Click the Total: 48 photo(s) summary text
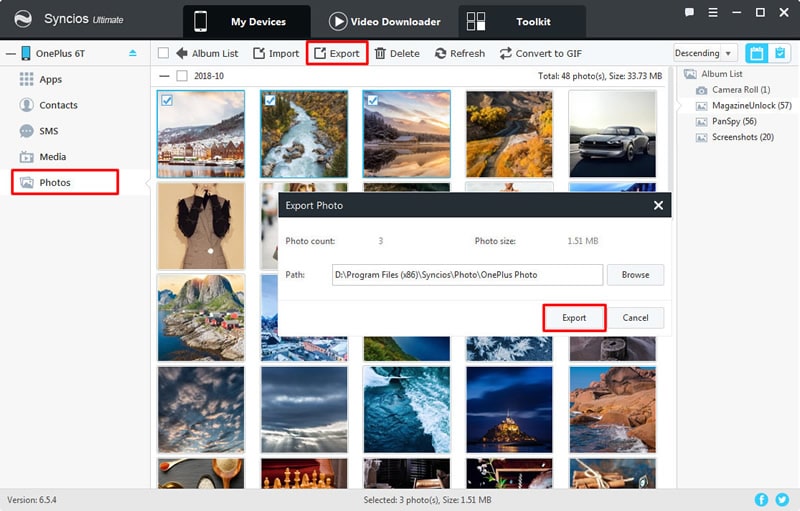This screenshot has width=800, height=511. coord(600,76)
